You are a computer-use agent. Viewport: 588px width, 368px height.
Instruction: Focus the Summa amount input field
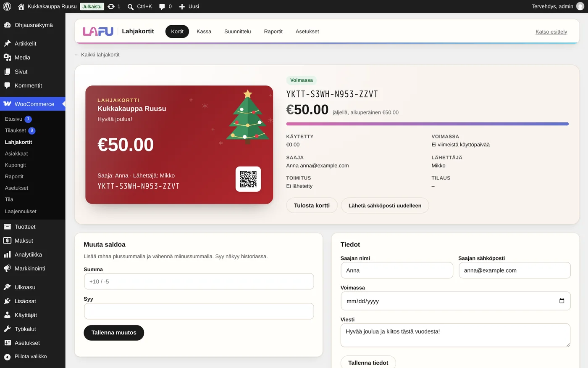click(x=199, y=281)
